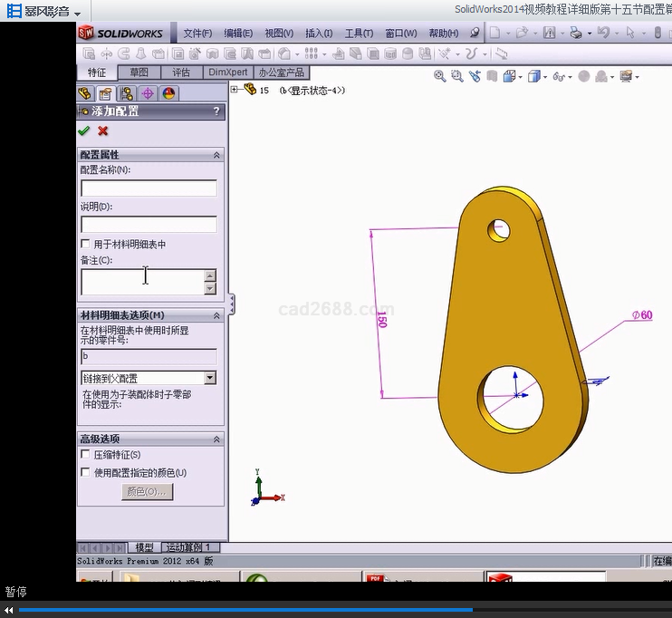Expand the tree node 15 in the flyout tree
The width and height of the screenshot is (672, 618).
coord(235,90)
